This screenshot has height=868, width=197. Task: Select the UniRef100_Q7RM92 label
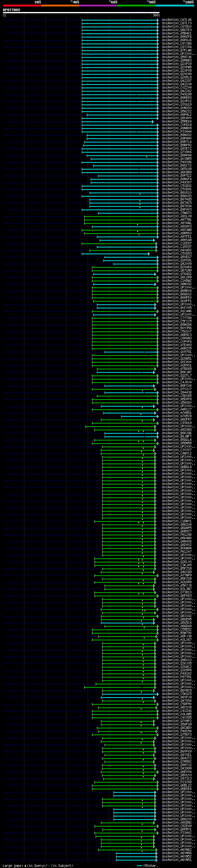click(177, 761)
